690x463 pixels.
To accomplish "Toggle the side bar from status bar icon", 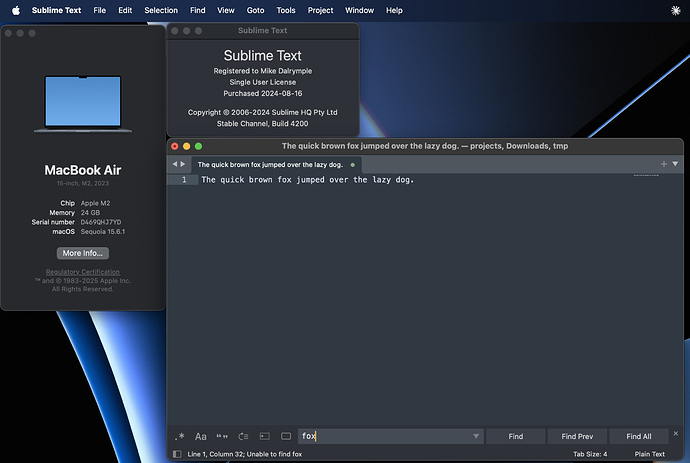I will click(x=177, y=454).
